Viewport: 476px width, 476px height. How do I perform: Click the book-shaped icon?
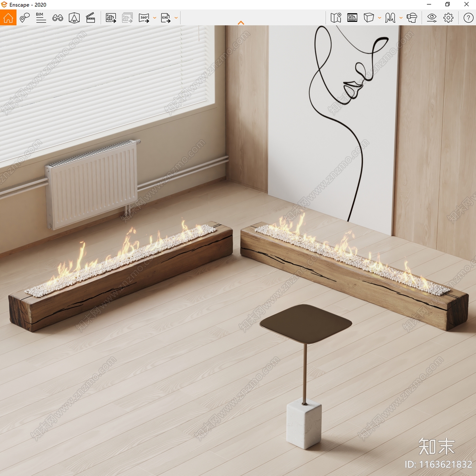pyautogui.click(x=390, y=18)
